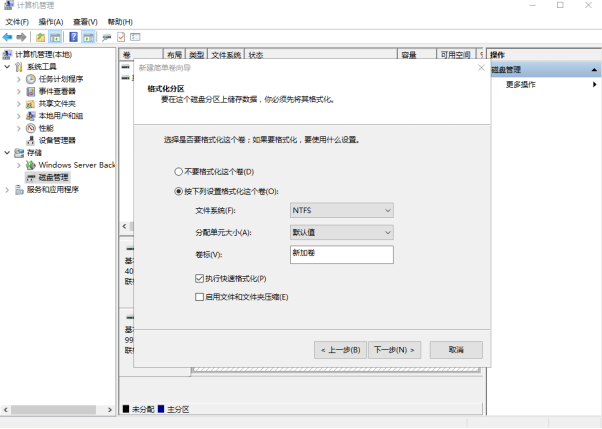
Task: Click 取消 cancel button
Action: (x=456, y=350)
